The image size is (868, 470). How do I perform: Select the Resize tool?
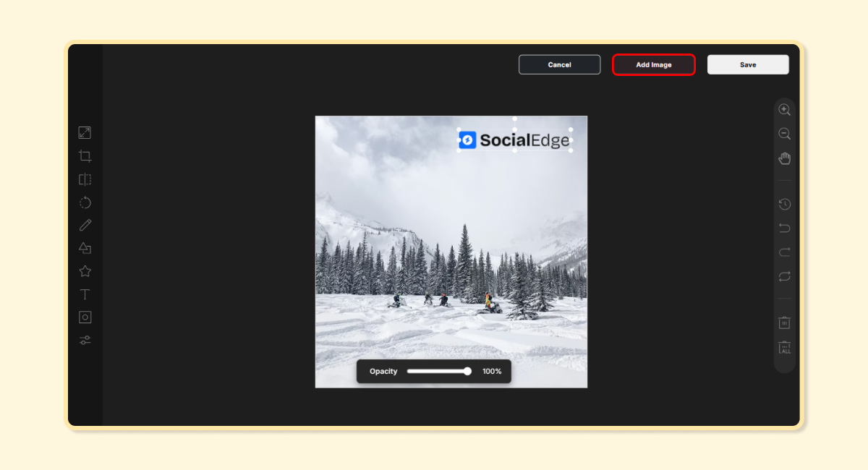click(85, 132)
